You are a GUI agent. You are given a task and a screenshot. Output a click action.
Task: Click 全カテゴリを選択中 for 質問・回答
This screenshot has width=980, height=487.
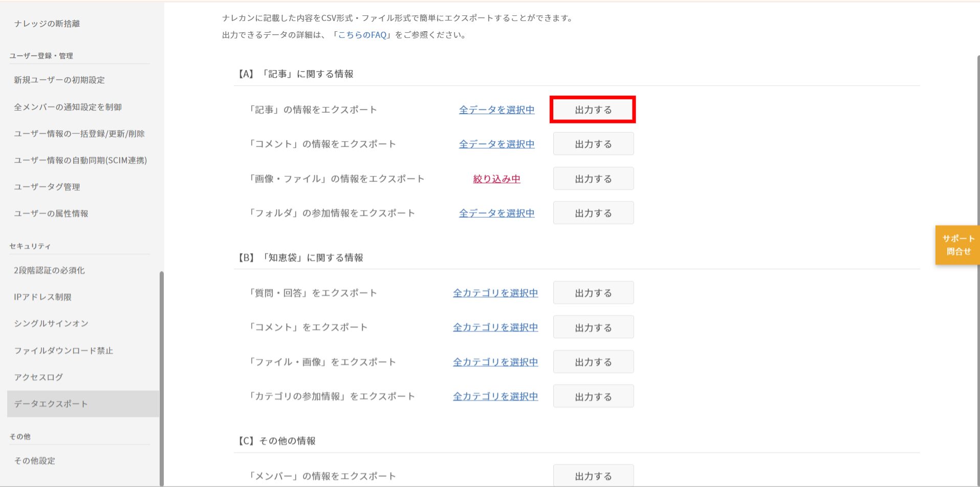495,293
